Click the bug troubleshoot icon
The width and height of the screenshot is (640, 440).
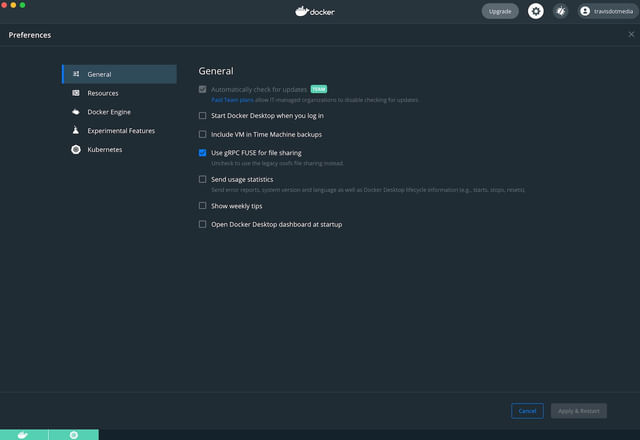pyautogui.click(x=561, y=11)
